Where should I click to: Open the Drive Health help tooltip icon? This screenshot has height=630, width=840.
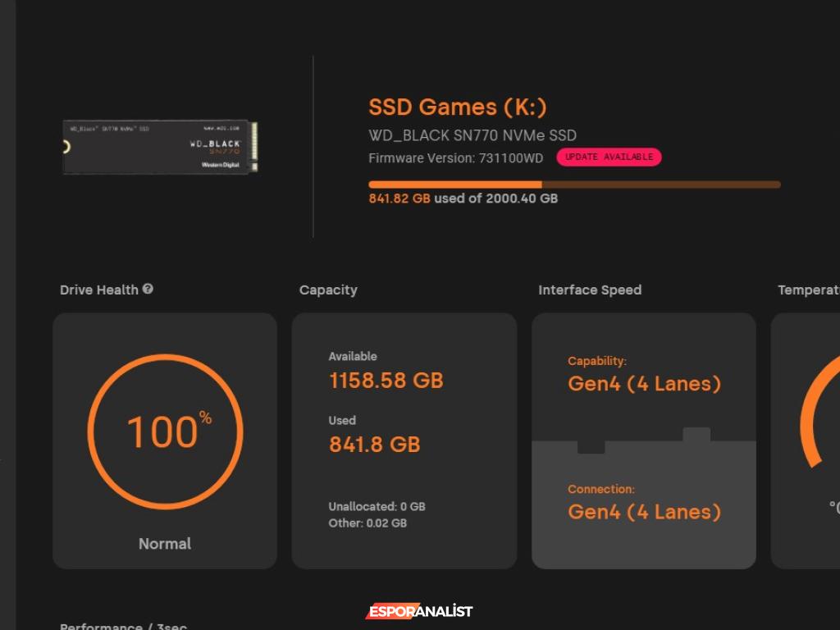point(148,289)
